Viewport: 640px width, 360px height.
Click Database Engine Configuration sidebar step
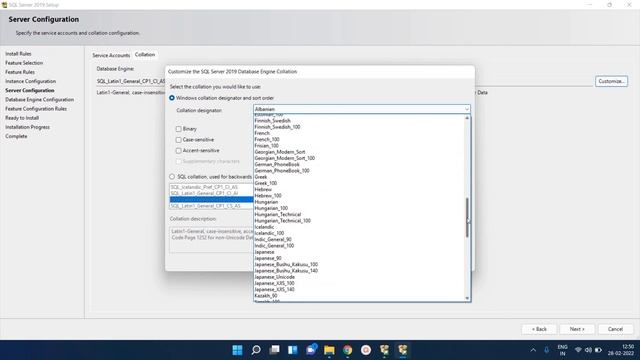point(40,100)
